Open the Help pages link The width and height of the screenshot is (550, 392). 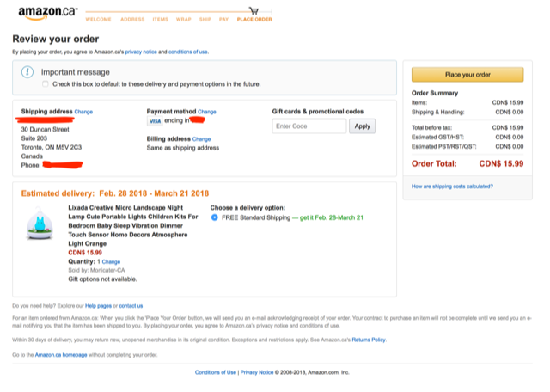(x=96, y=306)
